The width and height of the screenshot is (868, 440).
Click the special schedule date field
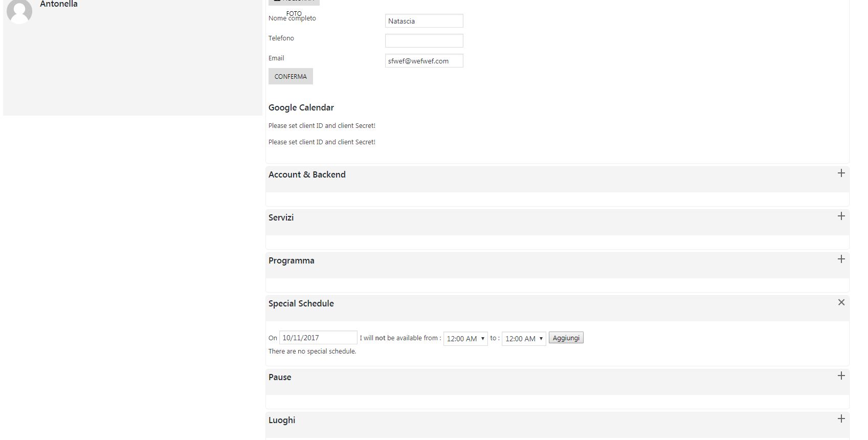coord(318,338)
